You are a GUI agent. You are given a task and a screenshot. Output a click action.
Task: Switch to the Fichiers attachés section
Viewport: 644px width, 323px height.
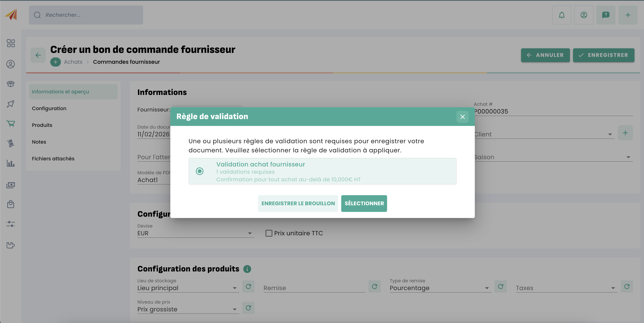[x=53, y=159]
